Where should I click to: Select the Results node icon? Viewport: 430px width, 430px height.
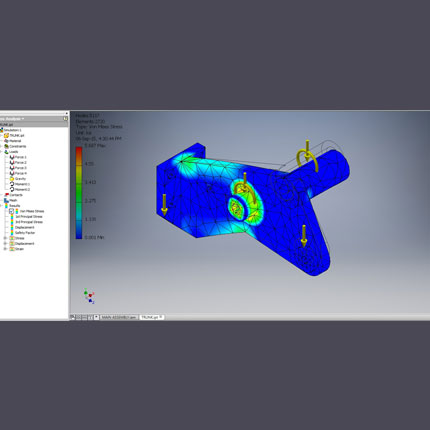click(6, 206)
